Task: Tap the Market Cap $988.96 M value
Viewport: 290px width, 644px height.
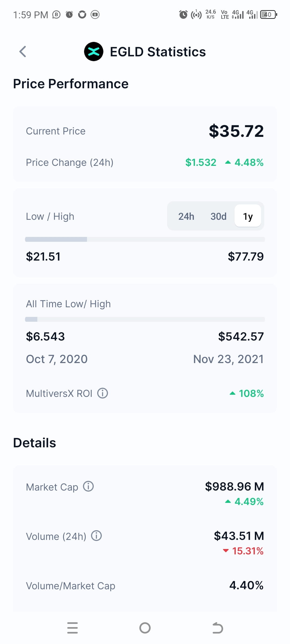Action: point(234,486)
